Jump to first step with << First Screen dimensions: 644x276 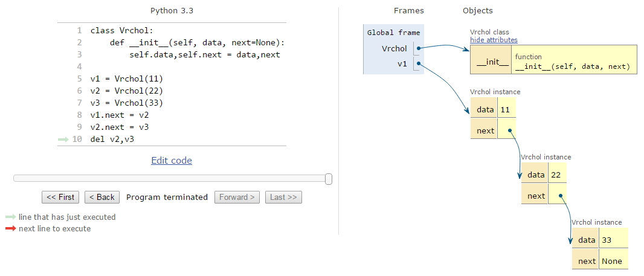click(x=60, y=197)
